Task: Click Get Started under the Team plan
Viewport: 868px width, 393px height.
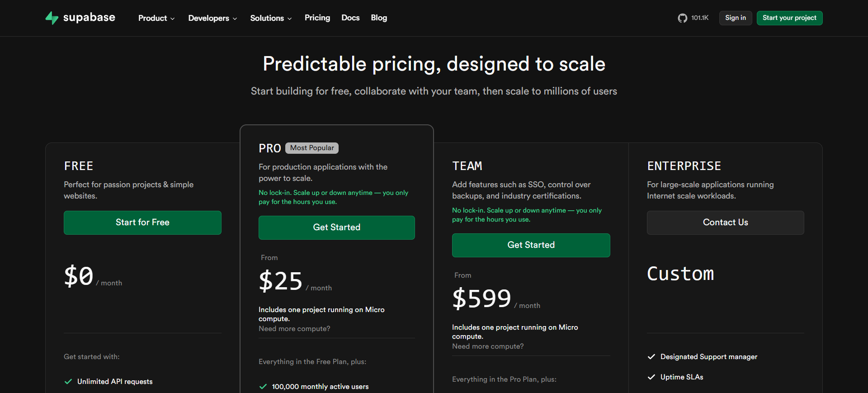Action: pyautogui.click(x=531, y=245)
